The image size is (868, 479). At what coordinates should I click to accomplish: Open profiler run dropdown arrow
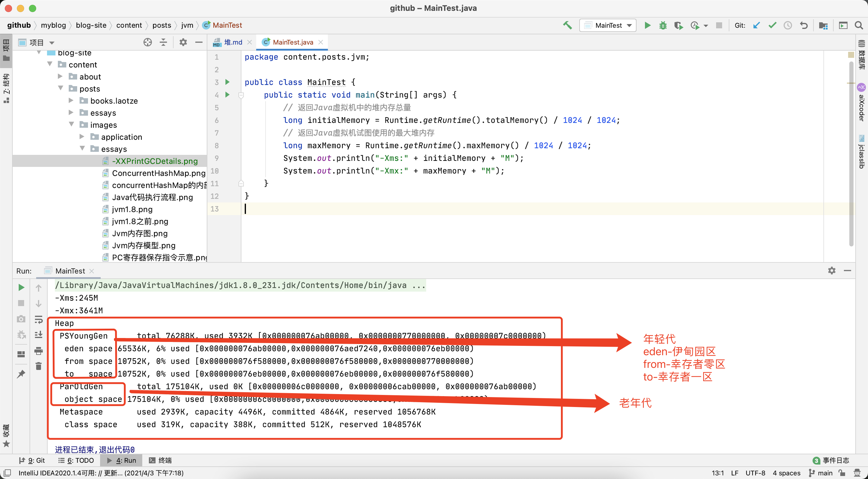(x=706, y=26)
